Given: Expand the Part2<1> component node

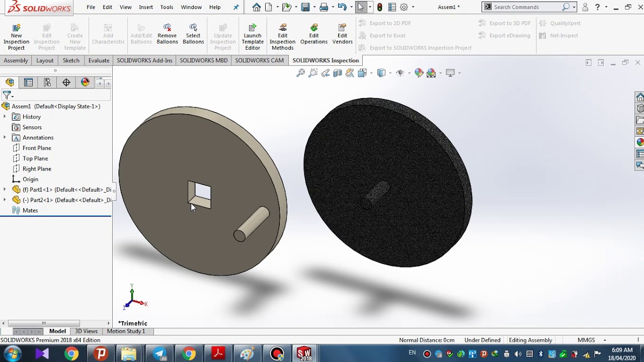Looking at the screenshot, I should (x=5, y=200).
